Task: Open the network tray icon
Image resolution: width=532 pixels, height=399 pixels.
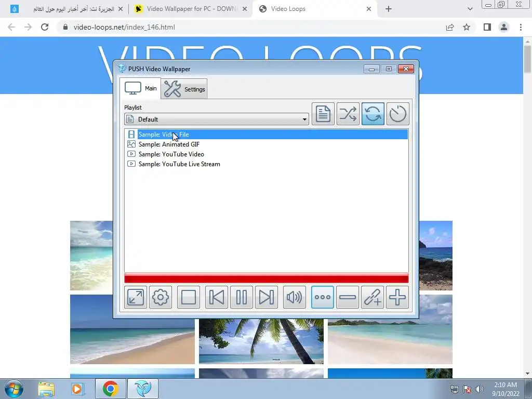Action: [454, 389]
